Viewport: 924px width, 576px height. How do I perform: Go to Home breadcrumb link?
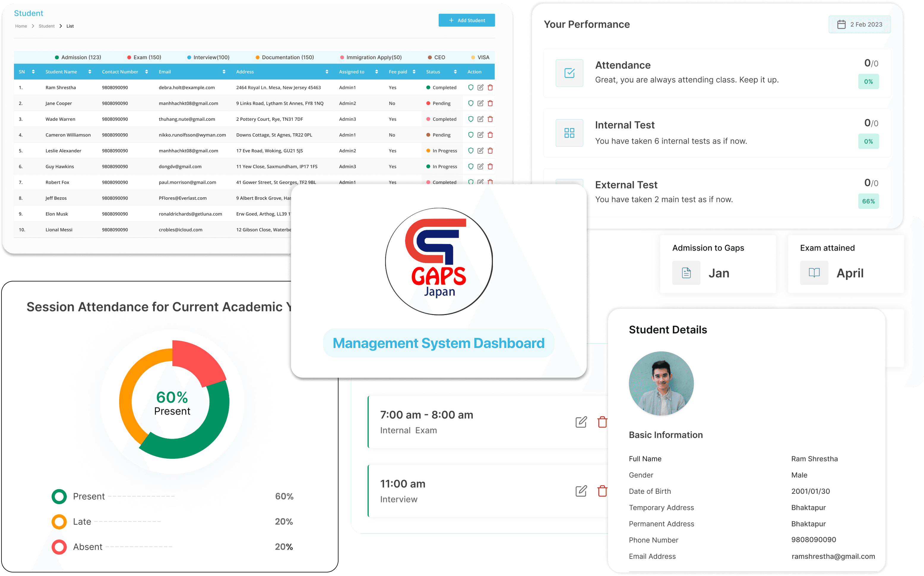(x=21, y=26)
